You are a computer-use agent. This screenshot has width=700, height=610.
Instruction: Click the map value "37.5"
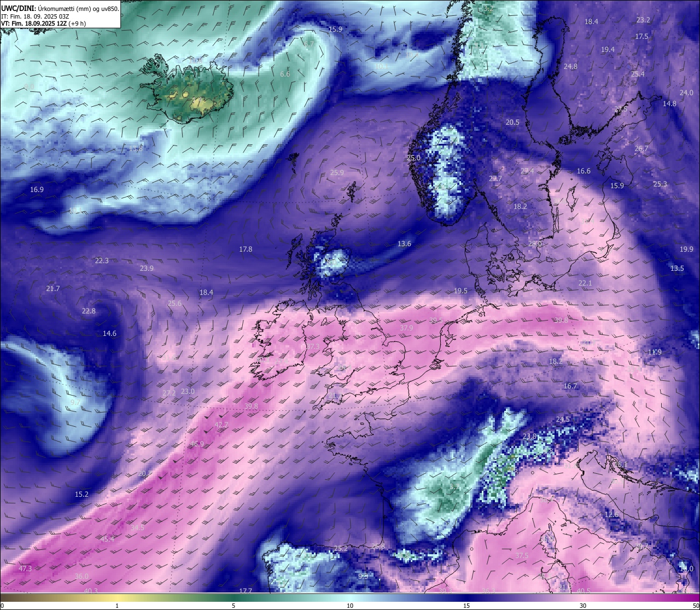pyautogui.click(x=522, y=556)
